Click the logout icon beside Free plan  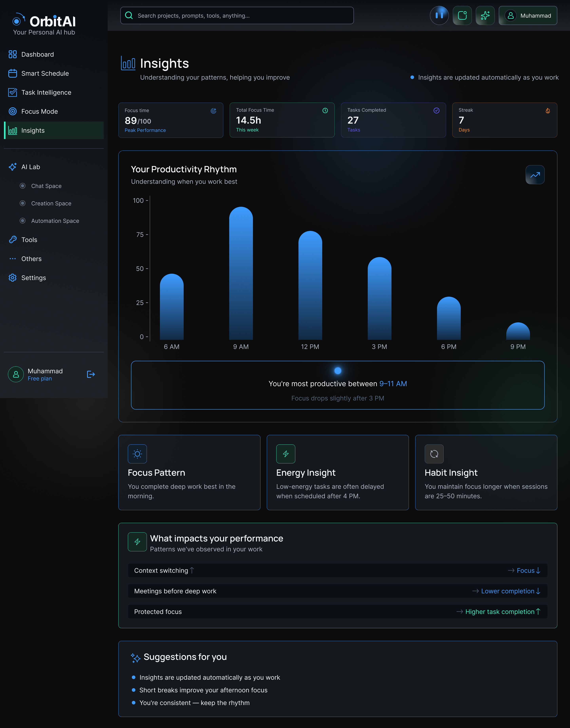pos(91,374)
